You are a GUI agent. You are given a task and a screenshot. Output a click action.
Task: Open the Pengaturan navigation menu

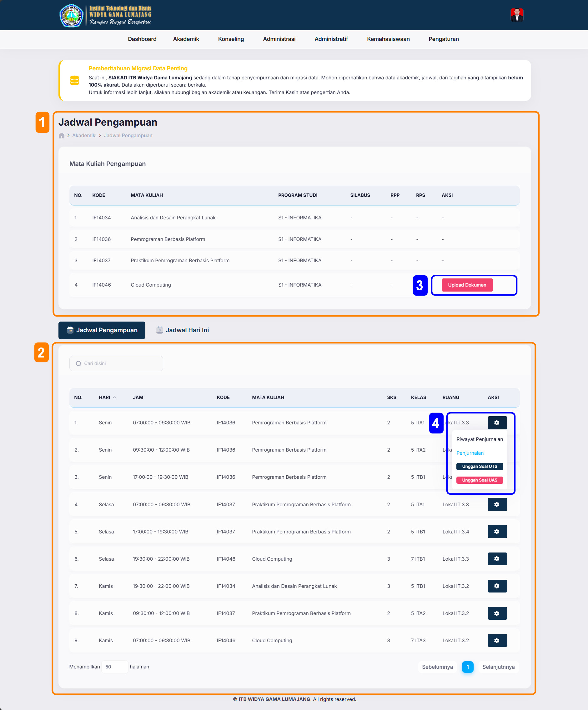443,39
